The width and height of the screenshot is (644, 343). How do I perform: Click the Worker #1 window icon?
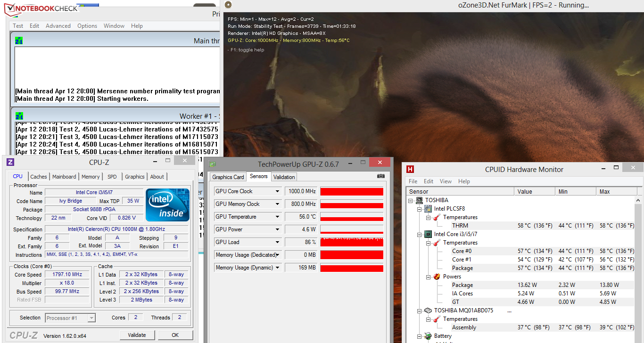pyautogui.click(x=19, y=116)
